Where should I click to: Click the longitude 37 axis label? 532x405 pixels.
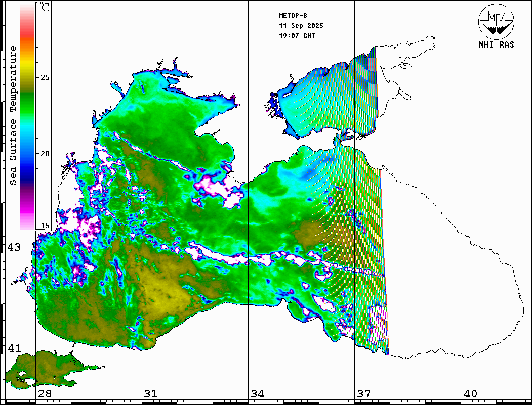[364, 394]
